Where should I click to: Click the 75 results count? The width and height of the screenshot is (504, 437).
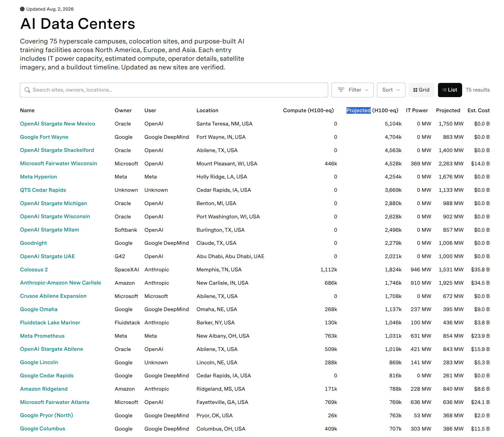tap(477, 90)
